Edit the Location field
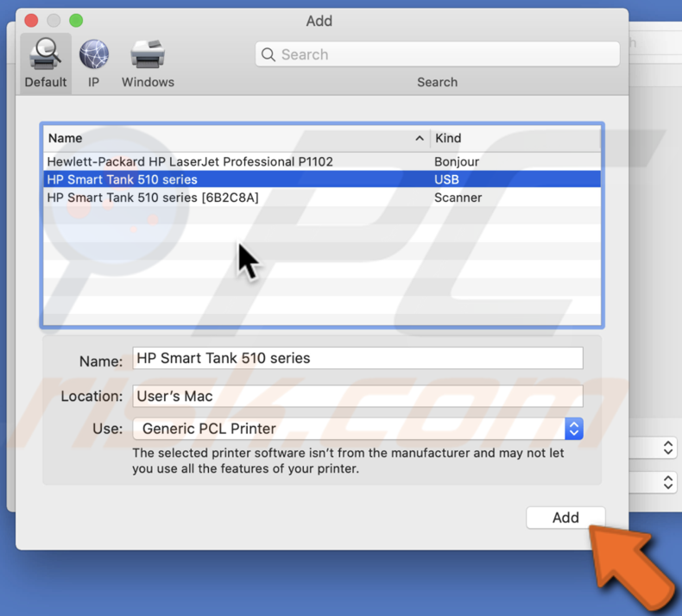This screenshot has height=616, width=682. click(x=357, y=396)
